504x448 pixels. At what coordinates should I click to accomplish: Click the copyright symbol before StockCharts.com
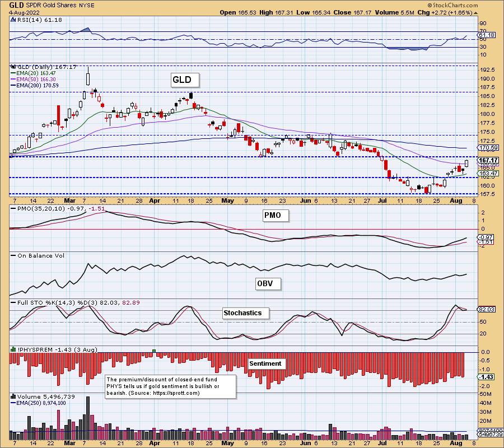pos(430,5)
